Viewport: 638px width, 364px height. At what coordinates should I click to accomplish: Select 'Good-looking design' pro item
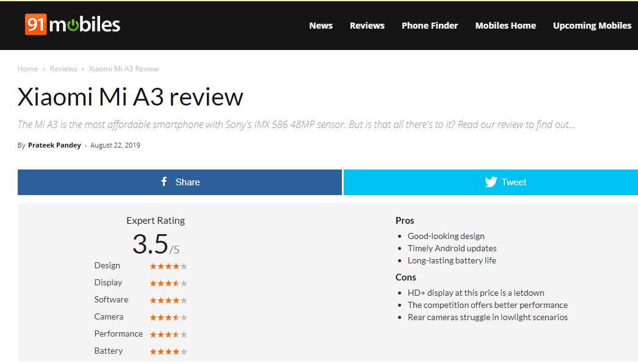(446, 236)
